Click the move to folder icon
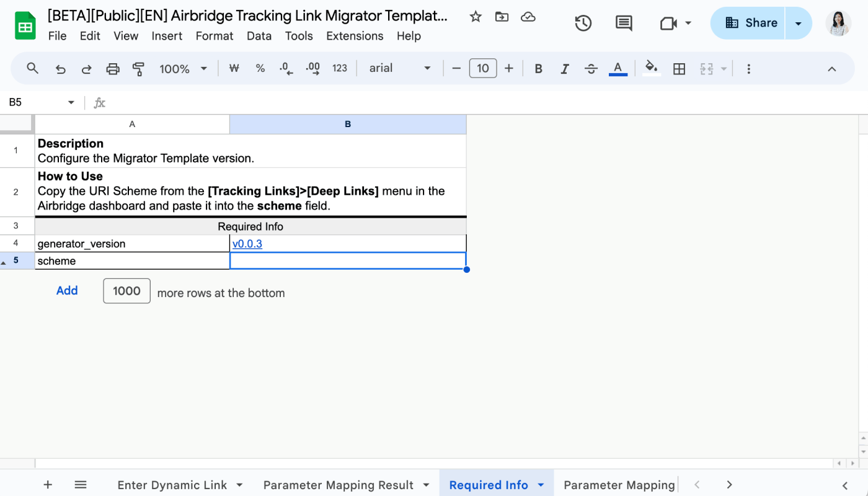Screen dimensions: 868x496 (x=502, y=17)
